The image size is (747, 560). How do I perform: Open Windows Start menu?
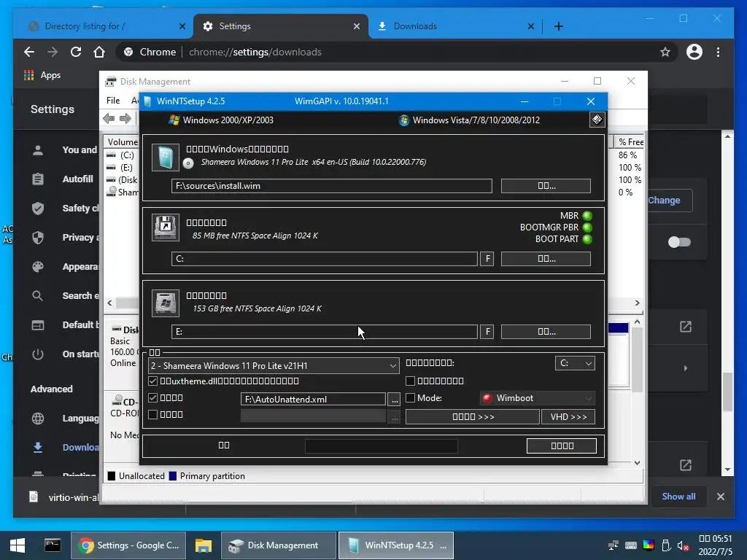pos(18,545)
